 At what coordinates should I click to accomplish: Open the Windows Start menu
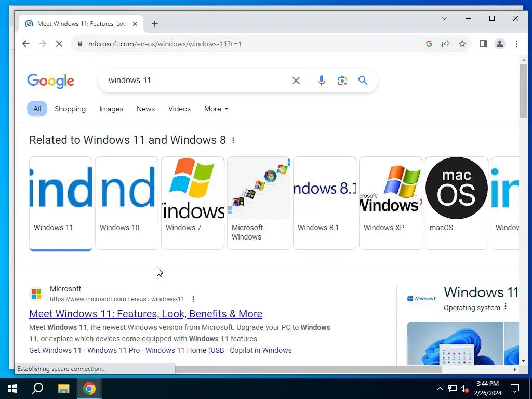click(x=12, y=389)
